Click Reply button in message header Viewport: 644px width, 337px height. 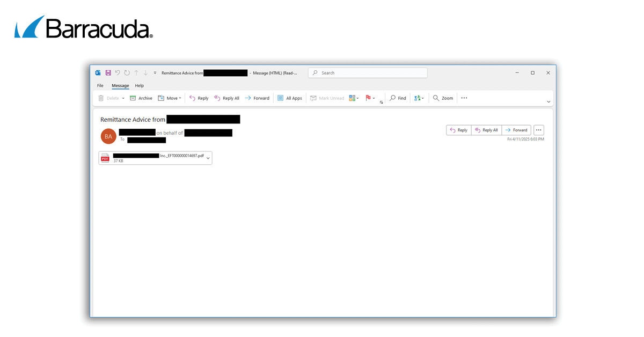[x=459, y=130]
